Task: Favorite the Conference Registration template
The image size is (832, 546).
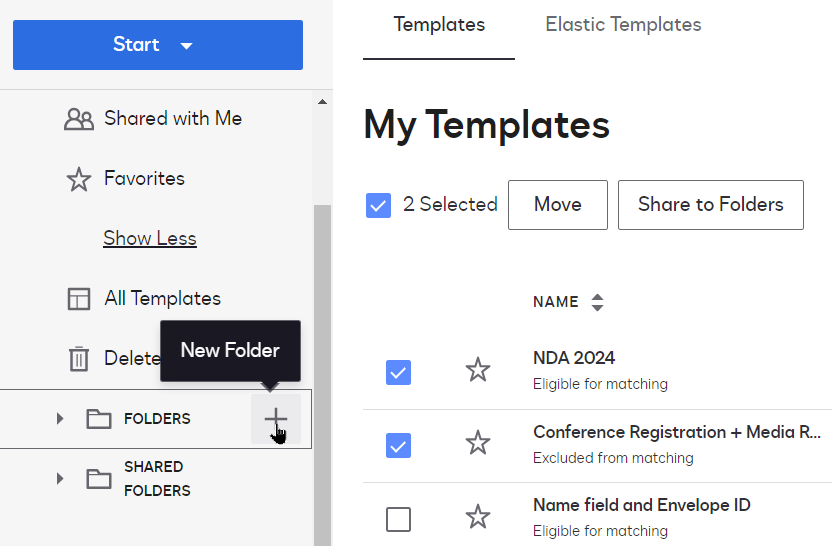Action: (x=478, y=443)
